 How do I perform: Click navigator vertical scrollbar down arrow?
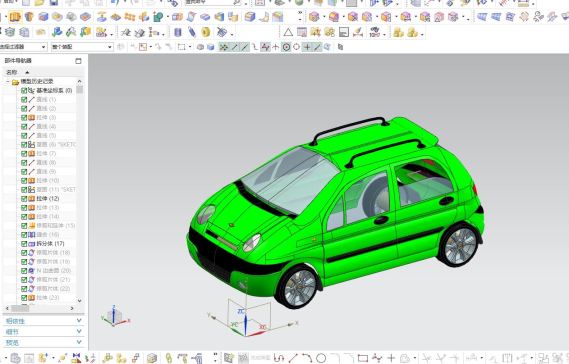tap(79, 300)
